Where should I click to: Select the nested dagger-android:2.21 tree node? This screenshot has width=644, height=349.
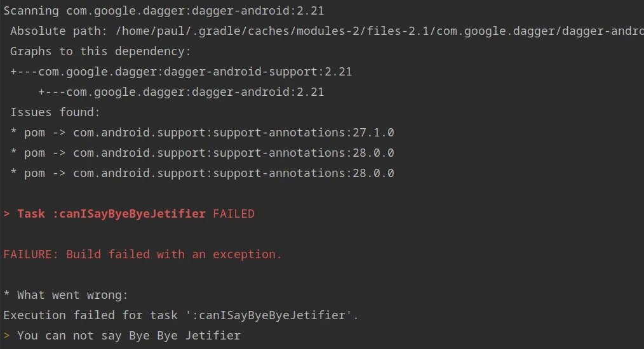195,92
